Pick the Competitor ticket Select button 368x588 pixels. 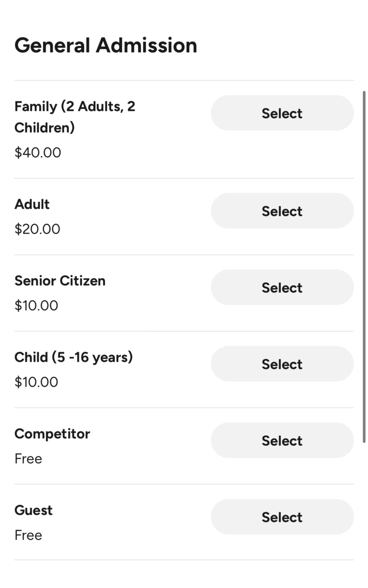282,440
